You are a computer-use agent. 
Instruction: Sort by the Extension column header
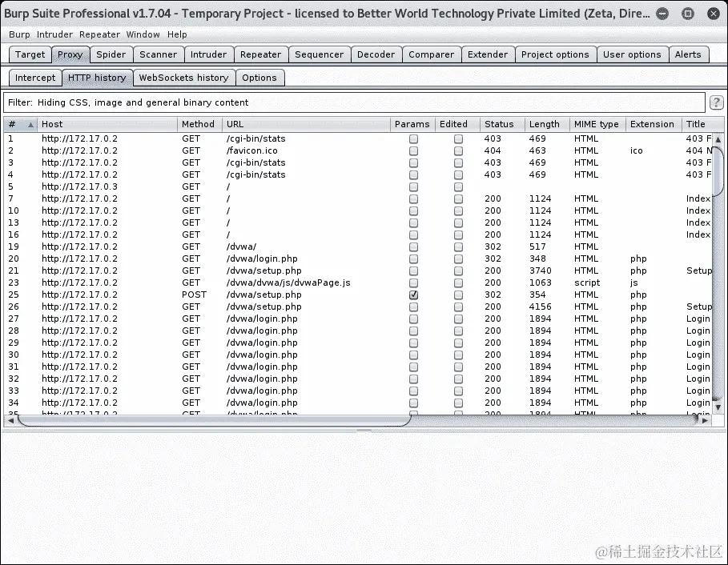coord(654,124)
